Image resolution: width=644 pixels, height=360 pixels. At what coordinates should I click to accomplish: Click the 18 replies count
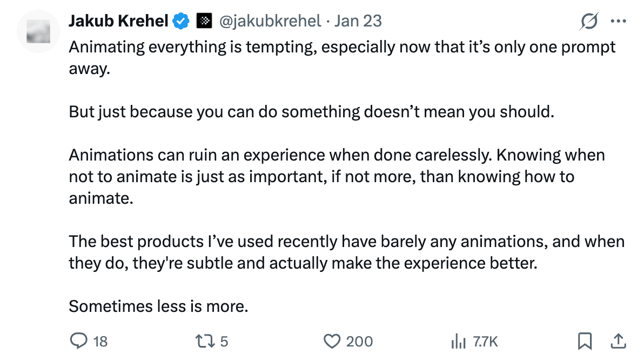100,342
